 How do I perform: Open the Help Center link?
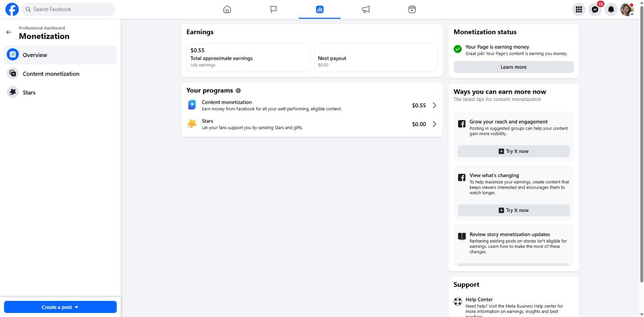coord(479,300)
